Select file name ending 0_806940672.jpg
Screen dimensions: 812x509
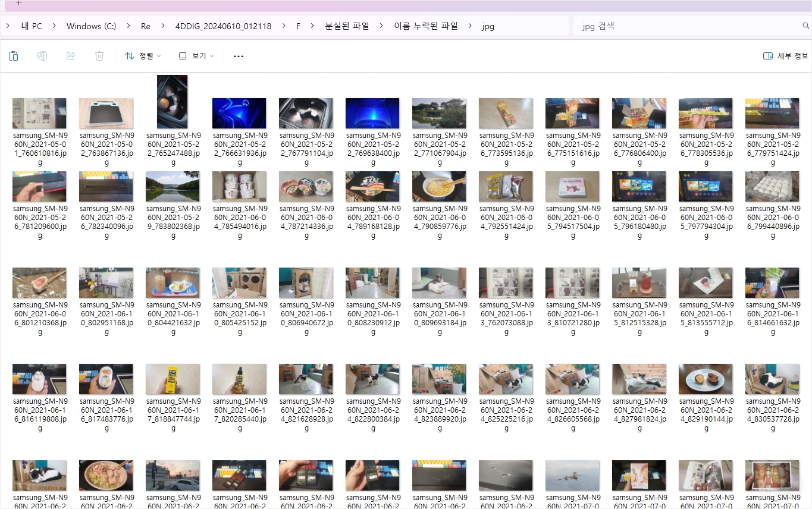(x=306, y=318)
